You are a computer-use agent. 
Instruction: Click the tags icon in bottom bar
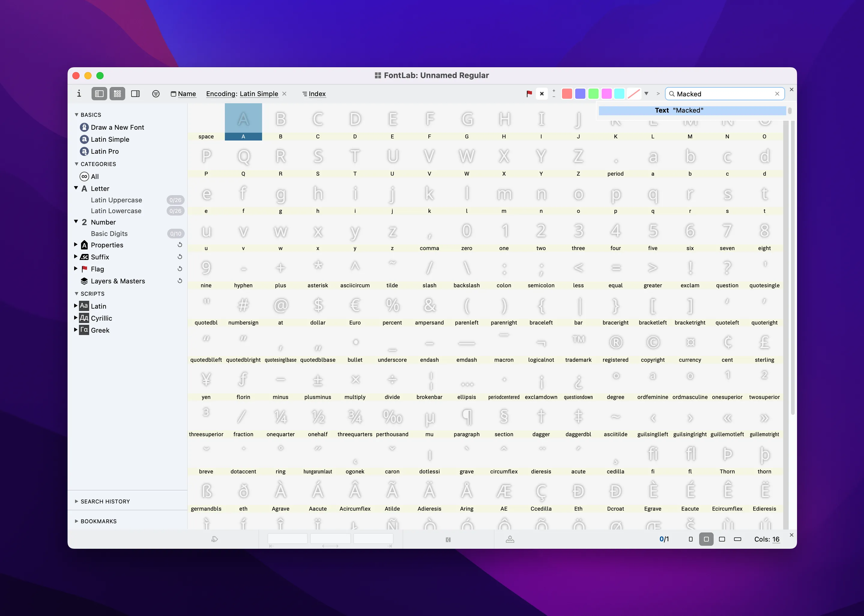pos(215,539)
